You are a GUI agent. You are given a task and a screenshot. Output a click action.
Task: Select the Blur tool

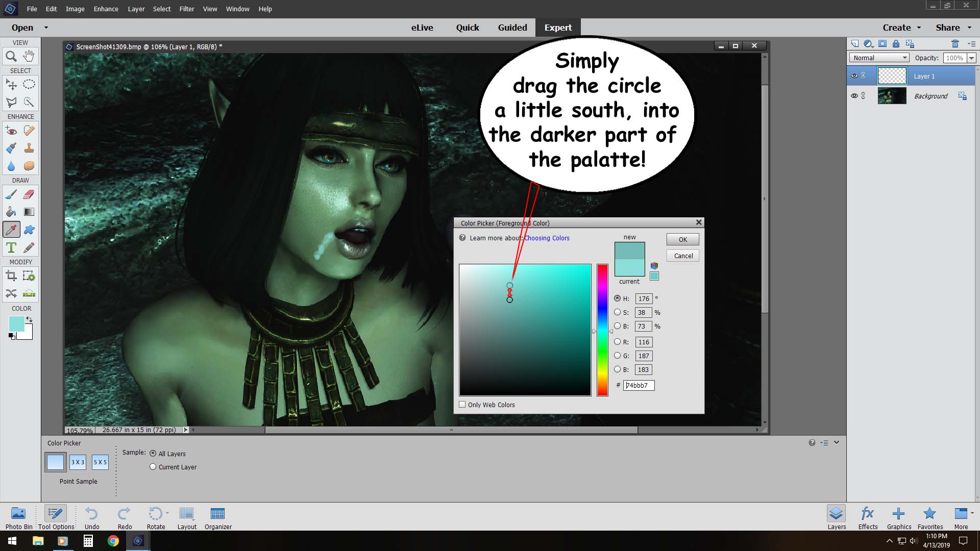11,166
